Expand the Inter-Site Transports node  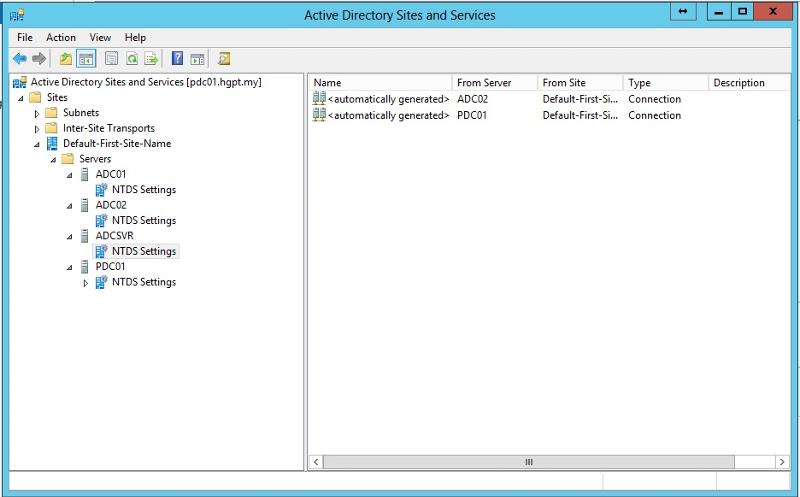pyautogui.click(x=37, y=129)
